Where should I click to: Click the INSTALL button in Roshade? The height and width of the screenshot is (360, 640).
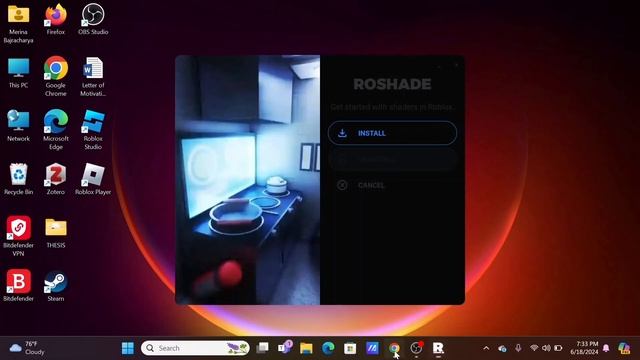pyautogui.click(x=392, y=133)
